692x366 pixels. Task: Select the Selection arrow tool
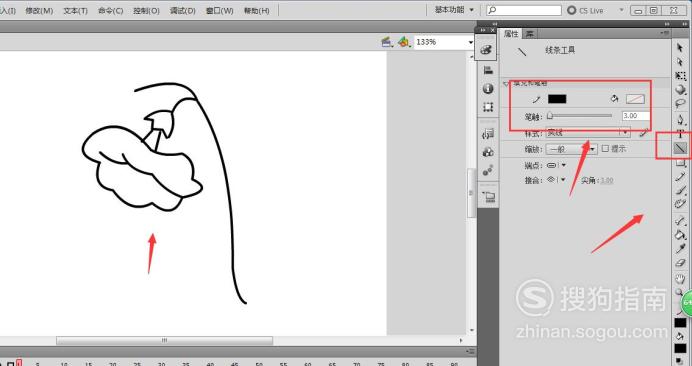pos(680,48)
